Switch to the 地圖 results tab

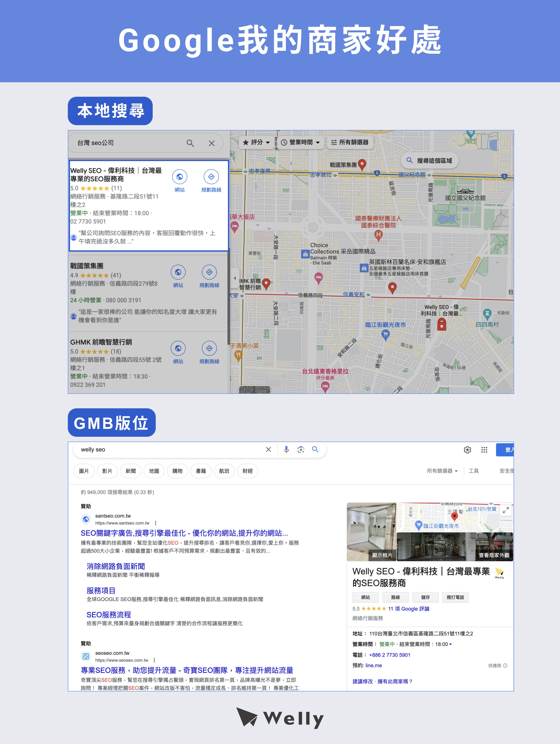(154, 471)
